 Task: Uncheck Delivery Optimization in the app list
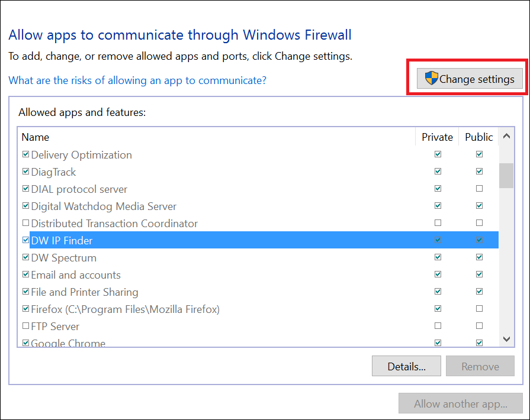pyautogui.click(x=25, y=154)
